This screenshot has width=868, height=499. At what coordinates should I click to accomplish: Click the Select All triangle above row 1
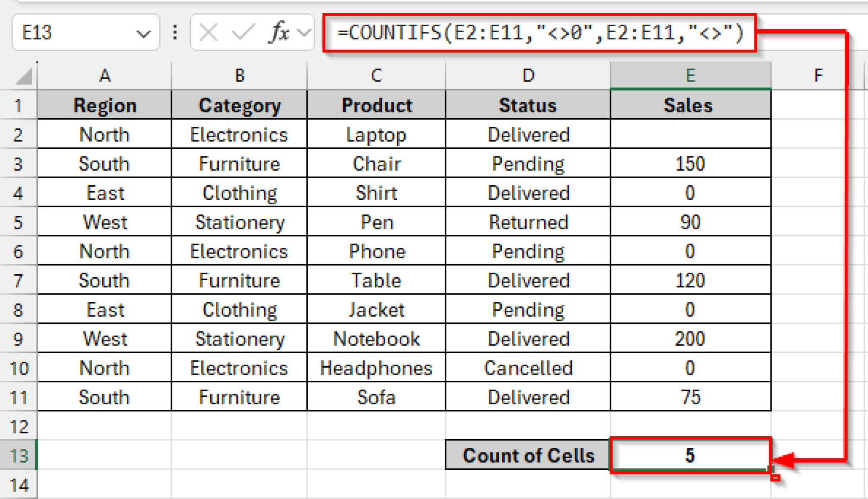pos(23,75)
